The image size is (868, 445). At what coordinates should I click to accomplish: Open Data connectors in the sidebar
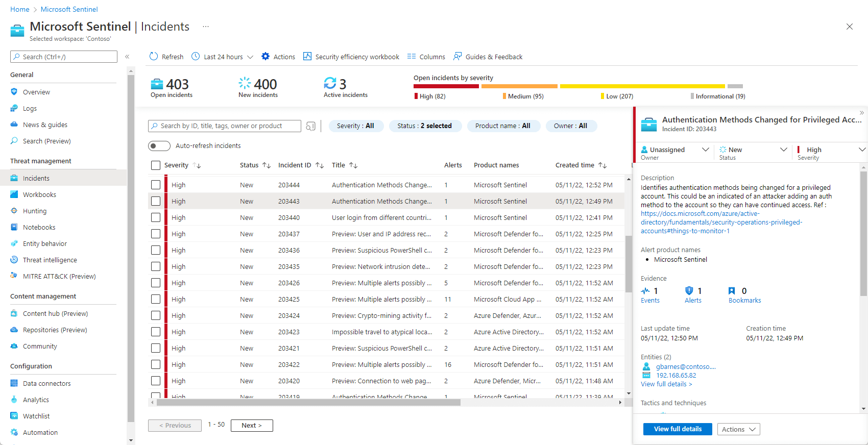point(47,383)
